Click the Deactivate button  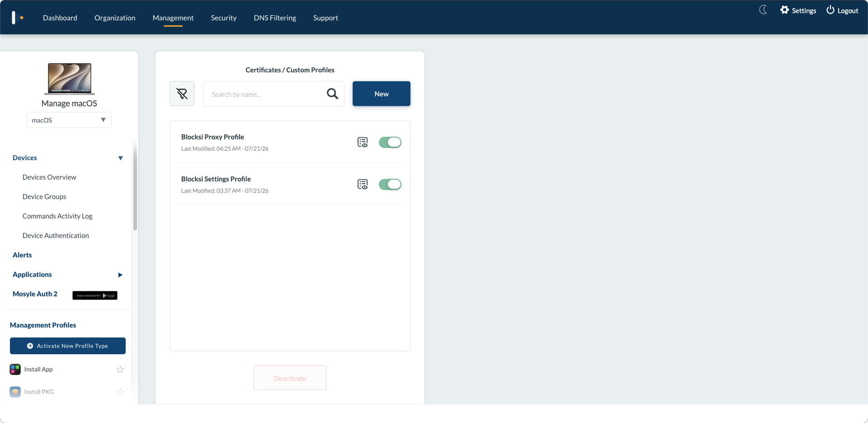point(290,378)
